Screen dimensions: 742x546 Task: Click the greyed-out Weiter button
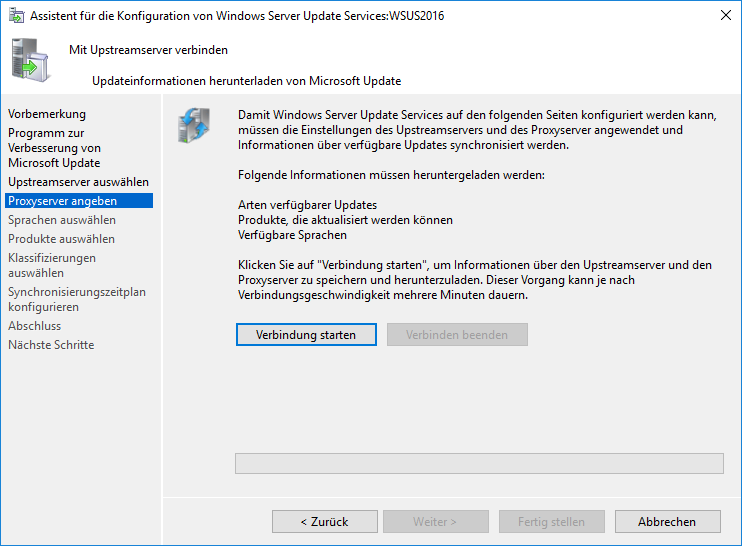pos(436,521)
